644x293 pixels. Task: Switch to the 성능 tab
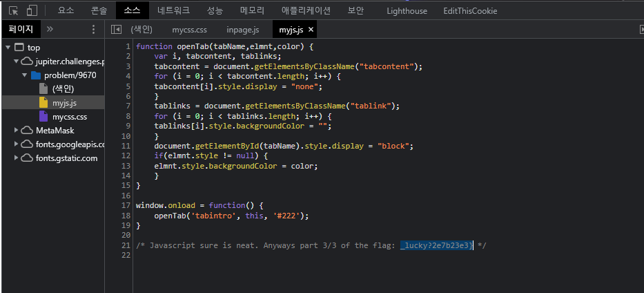point(215,10)
